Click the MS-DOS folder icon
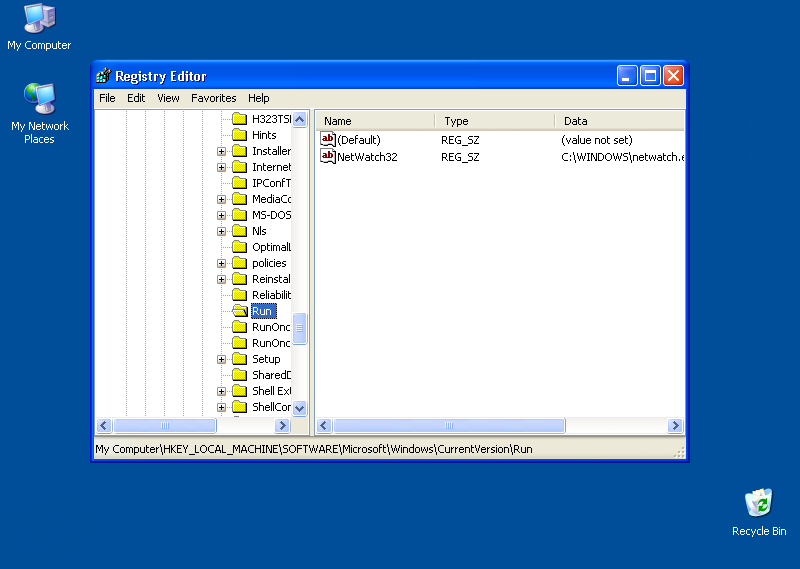 [x=239, y=215]
